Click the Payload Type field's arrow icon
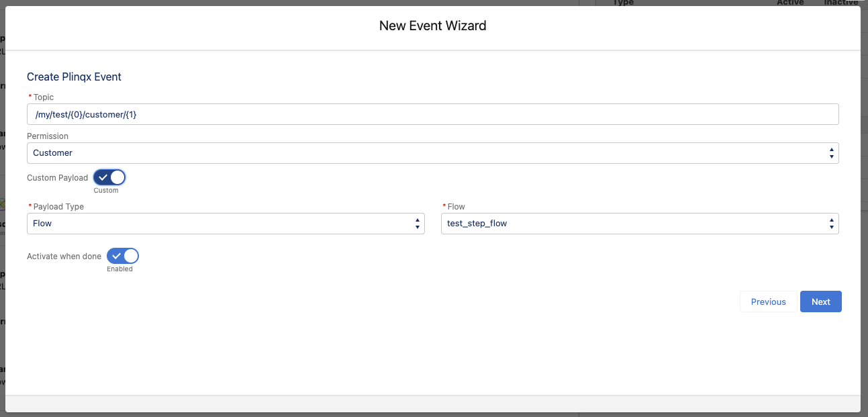Screen dimensions: 868x417 (x=418, y=224)
